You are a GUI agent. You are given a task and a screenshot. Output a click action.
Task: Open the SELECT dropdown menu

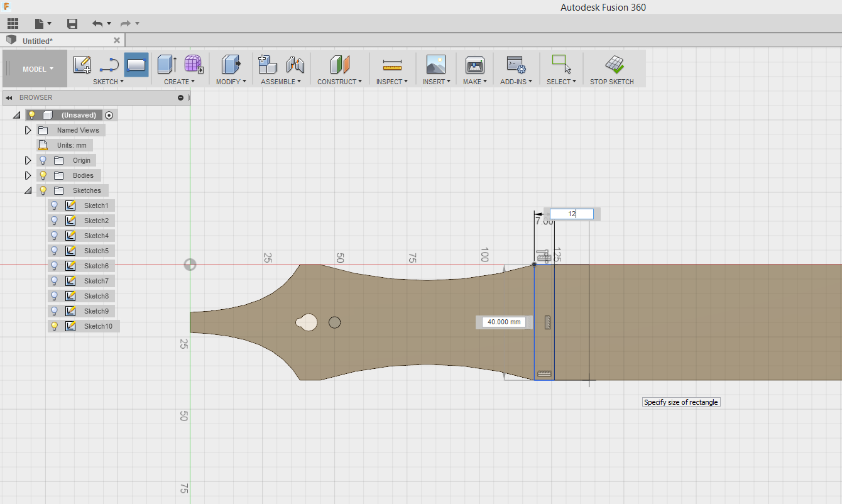pos(561,82)
